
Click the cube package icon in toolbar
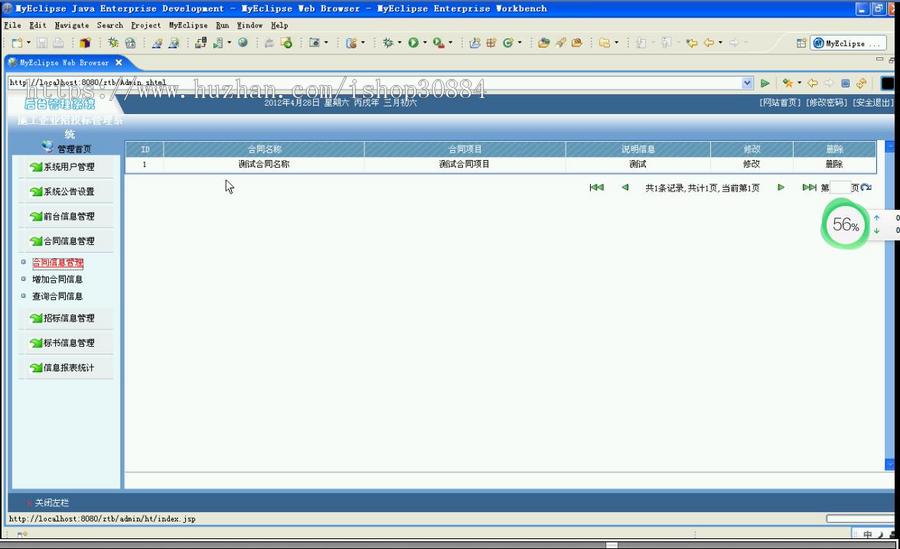point(85,43)
